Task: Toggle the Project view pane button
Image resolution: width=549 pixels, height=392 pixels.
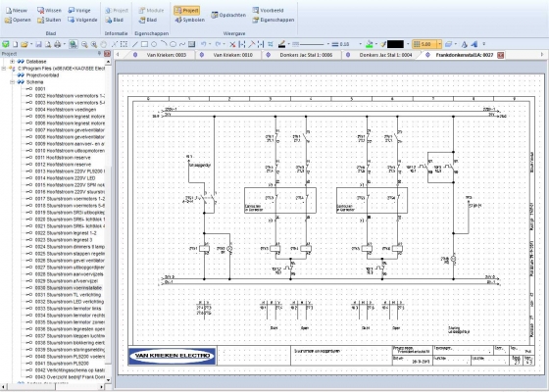Action: tap(186, 11)
